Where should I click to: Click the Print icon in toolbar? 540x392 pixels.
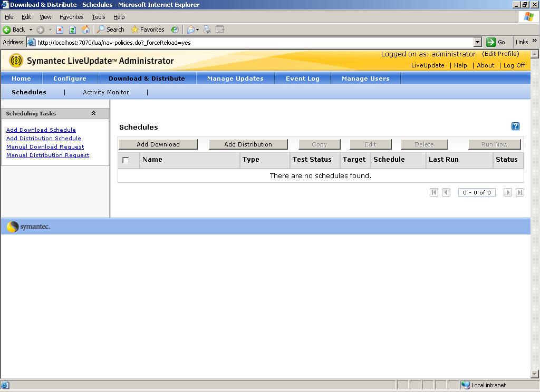(207, 30)
